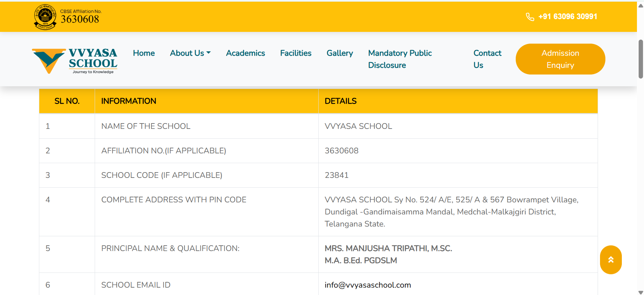Click serial number 2 cell
This screenshot has width=644, height=295.
pos(67,151)
